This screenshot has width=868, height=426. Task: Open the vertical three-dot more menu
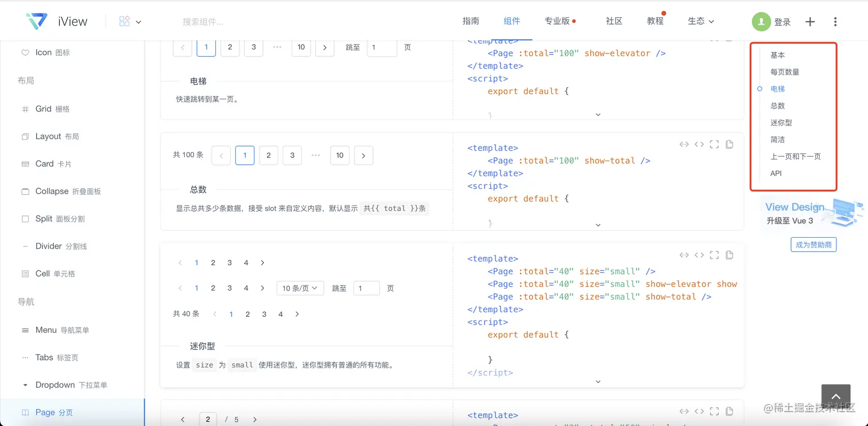click(x=835, y=22)
